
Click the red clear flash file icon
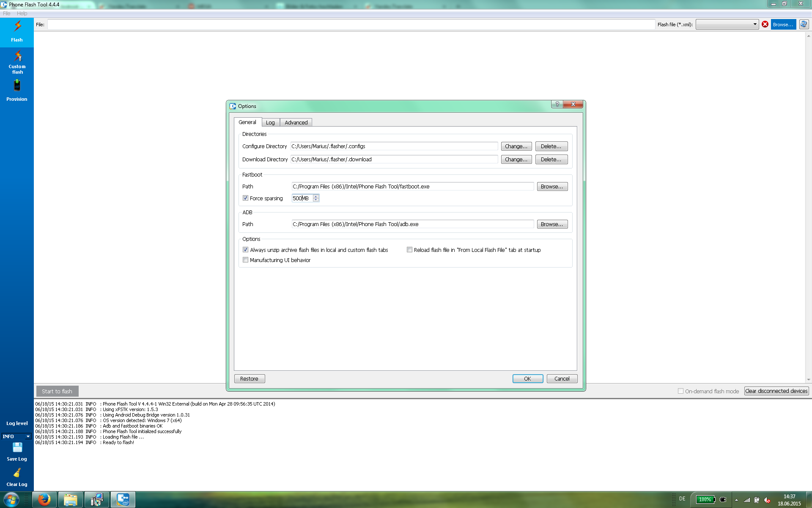tap(765, 24)
